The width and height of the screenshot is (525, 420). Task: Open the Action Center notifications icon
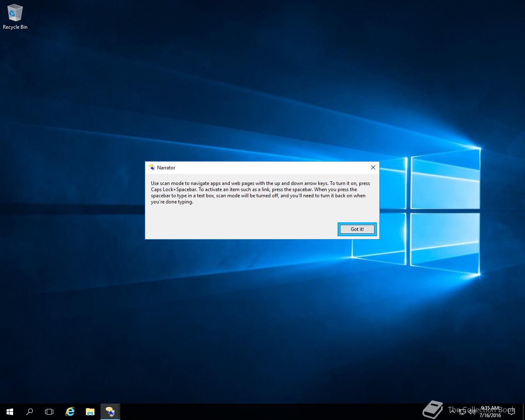tap(512, 411)
